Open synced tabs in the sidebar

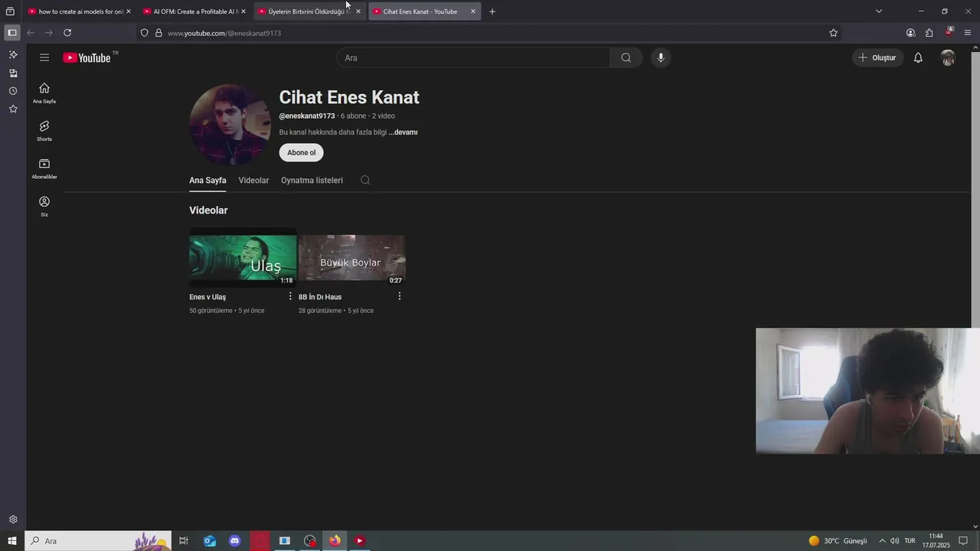point(13,73)
